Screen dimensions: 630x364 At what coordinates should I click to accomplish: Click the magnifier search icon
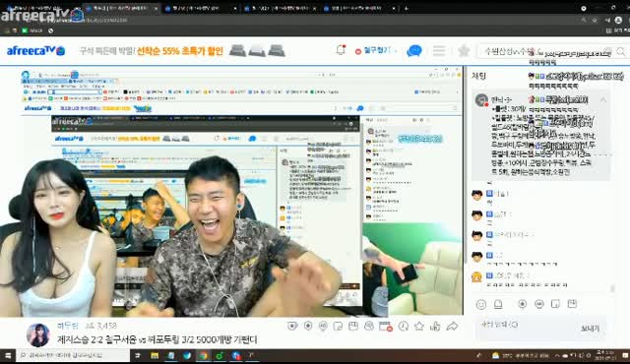(x=621, y=51)
